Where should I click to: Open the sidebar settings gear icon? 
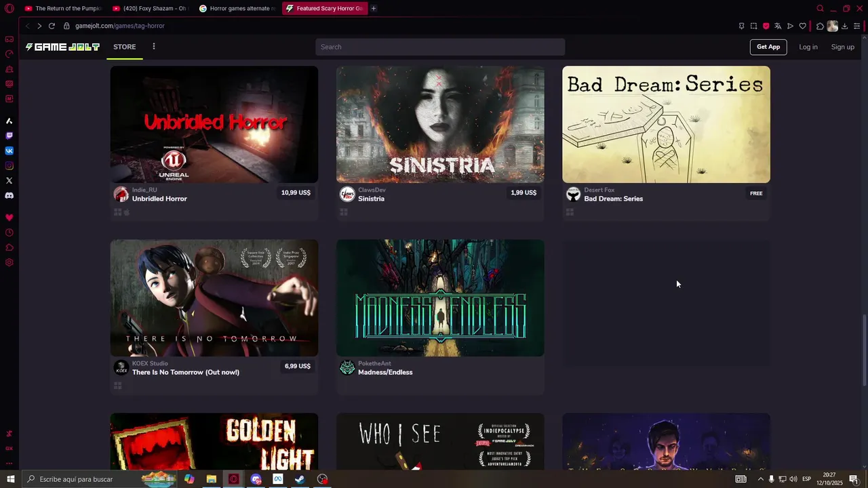point(9,262)
